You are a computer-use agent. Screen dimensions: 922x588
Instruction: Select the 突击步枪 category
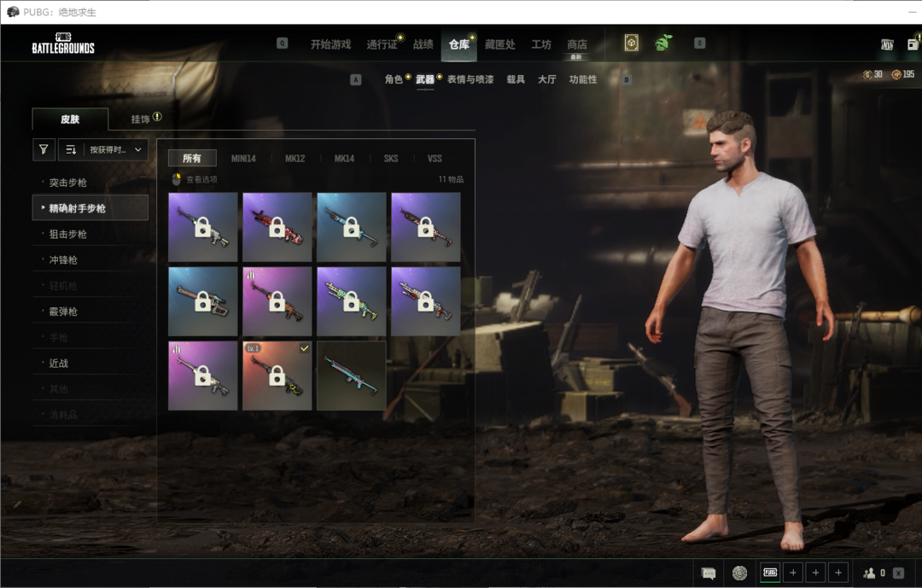tap(90, 183)
